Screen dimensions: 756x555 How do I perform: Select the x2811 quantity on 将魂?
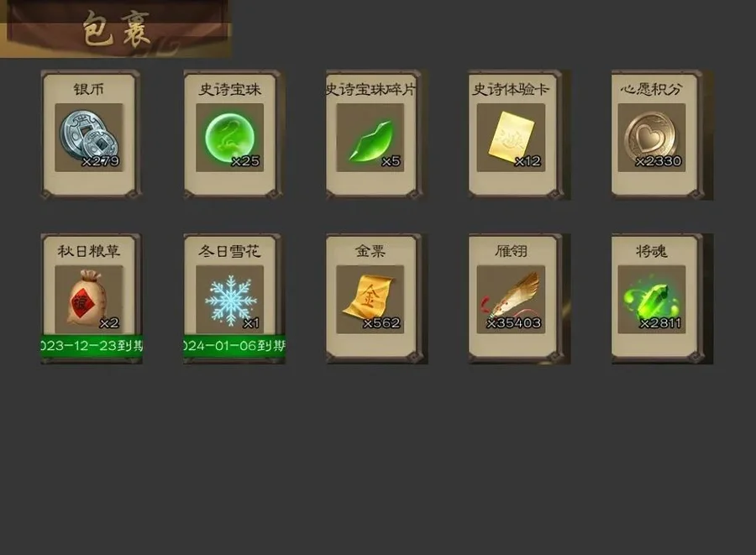click(660, 322)
